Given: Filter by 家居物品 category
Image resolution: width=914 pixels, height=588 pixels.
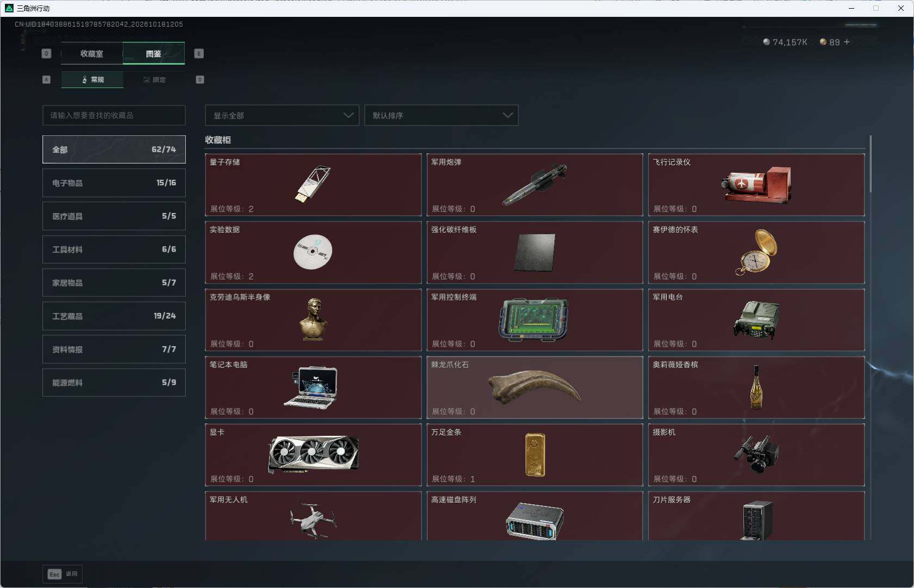Looking at the screenshot, I should 114,283.
